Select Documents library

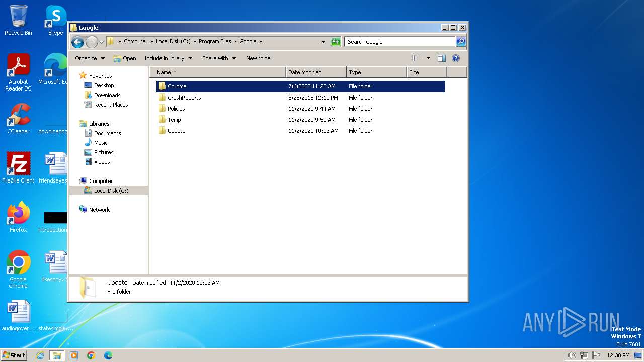click(103, 133)
